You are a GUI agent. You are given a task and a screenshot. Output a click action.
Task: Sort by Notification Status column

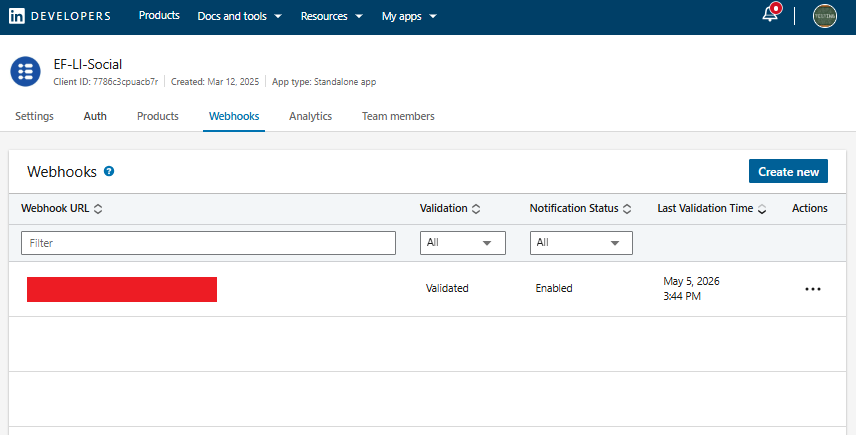627,208
